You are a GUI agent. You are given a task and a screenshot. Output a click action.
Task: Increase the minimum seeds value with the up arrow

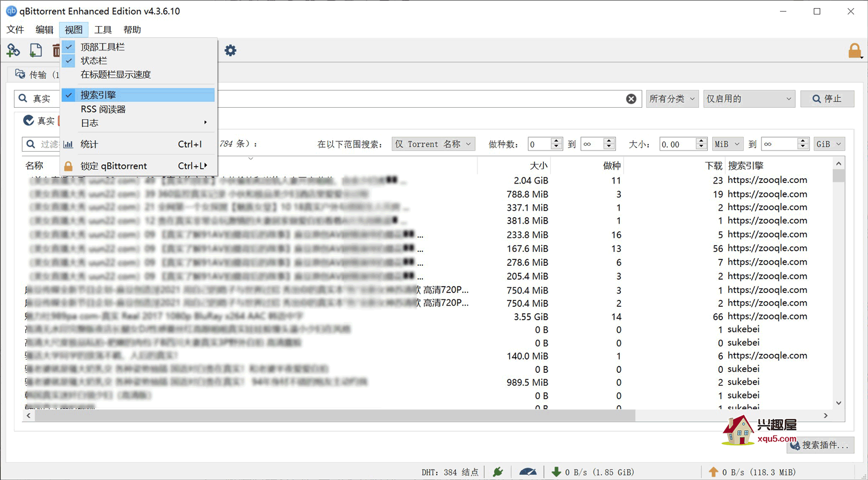point(556,141)
